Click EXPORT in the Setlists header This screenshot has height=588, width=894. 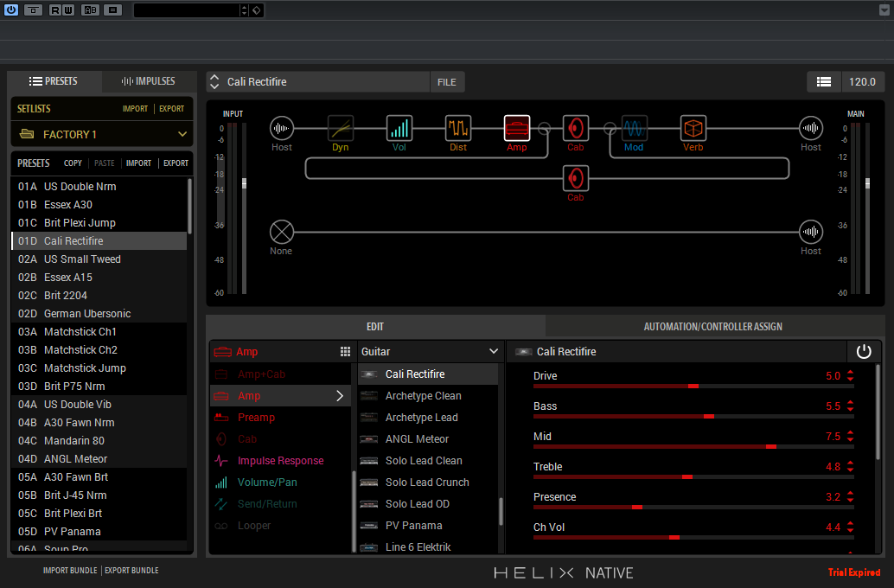(x=171, y=108)
